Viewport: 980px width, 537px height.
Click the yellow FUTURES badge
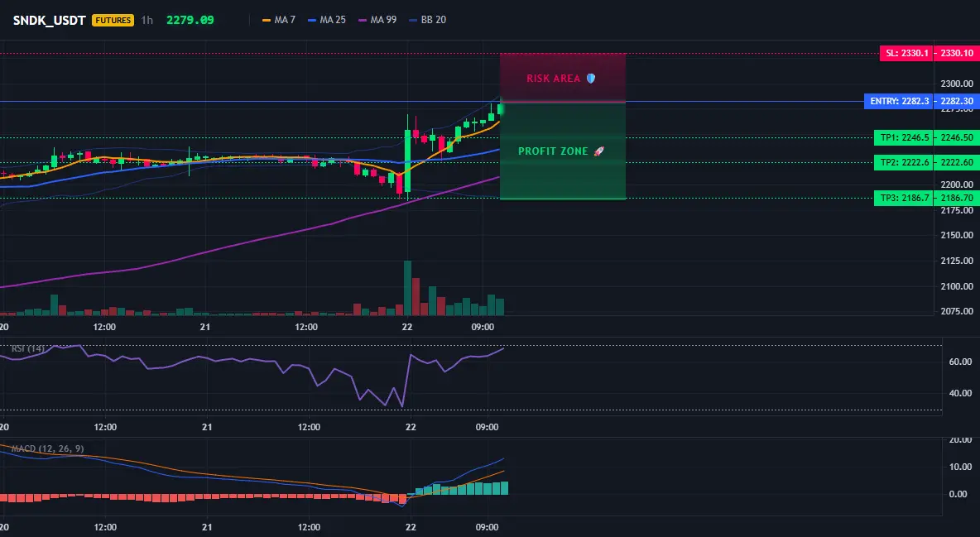tap(113, 20)
